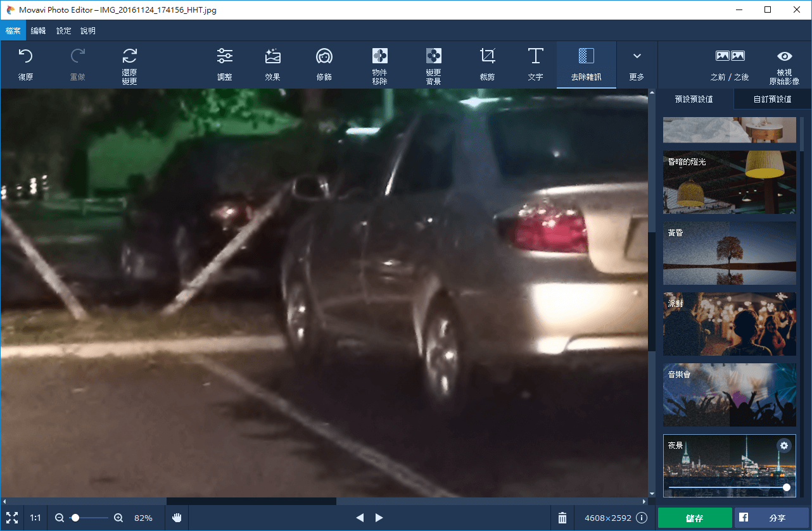Open the 效果 (Effects) tool
Image resolution: width=812 pixels, height=531 pixels.
tap(273, 57)
